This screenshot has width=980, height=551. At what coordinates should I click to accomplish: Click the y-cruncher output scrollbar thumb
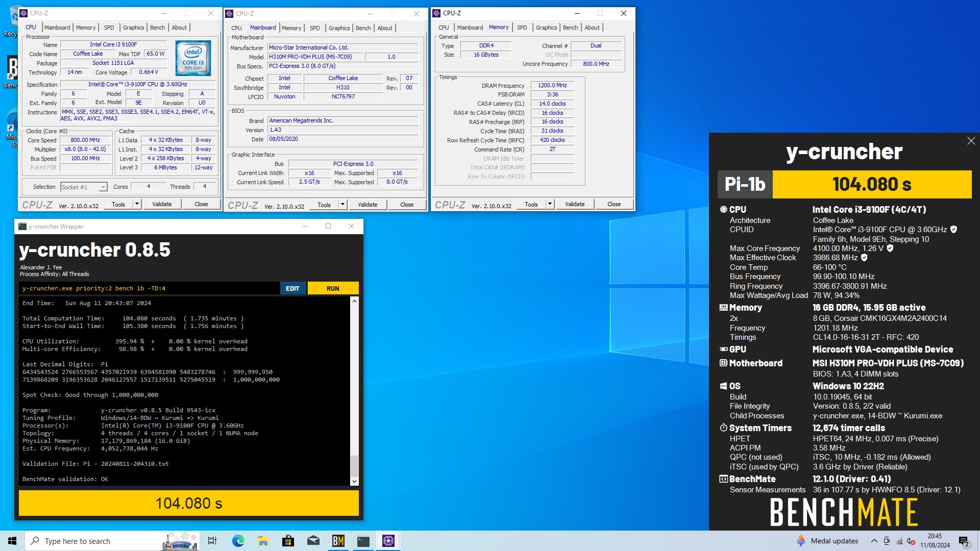pyautogui.click(x=354, y=465)
